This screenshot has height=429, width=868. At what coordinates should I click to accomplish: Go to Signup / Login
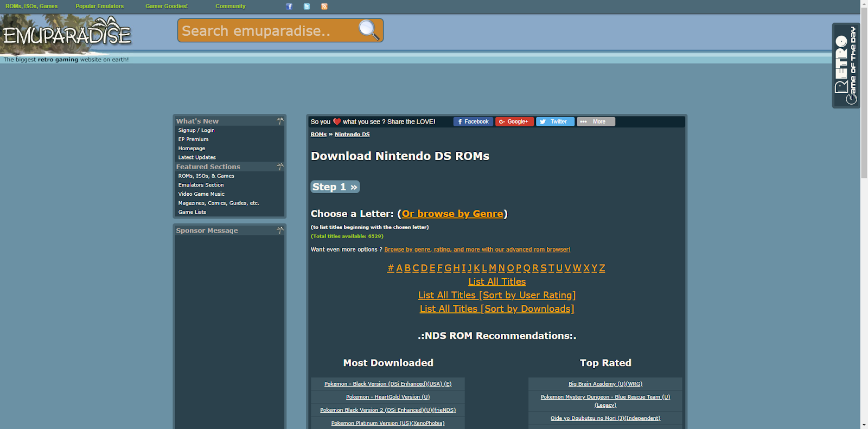[196, 130]
